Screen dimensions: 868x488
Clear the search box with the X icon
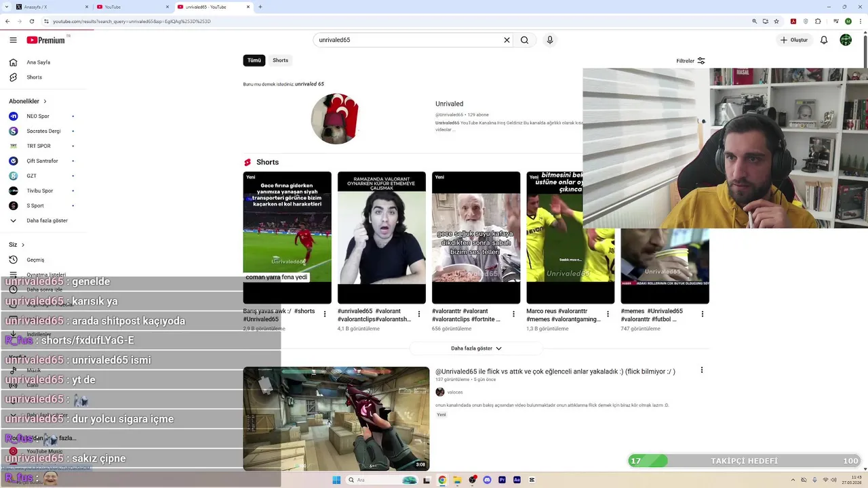(507, 40)
